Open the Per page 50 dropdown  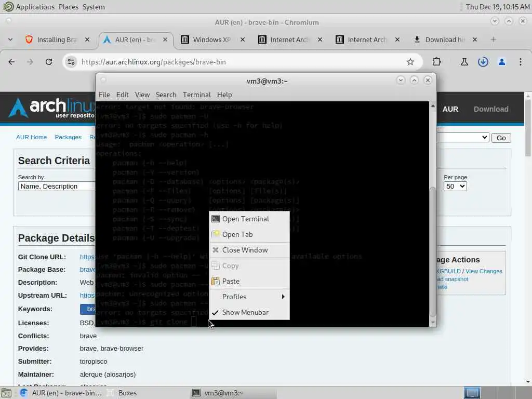[x=455, y=187]
